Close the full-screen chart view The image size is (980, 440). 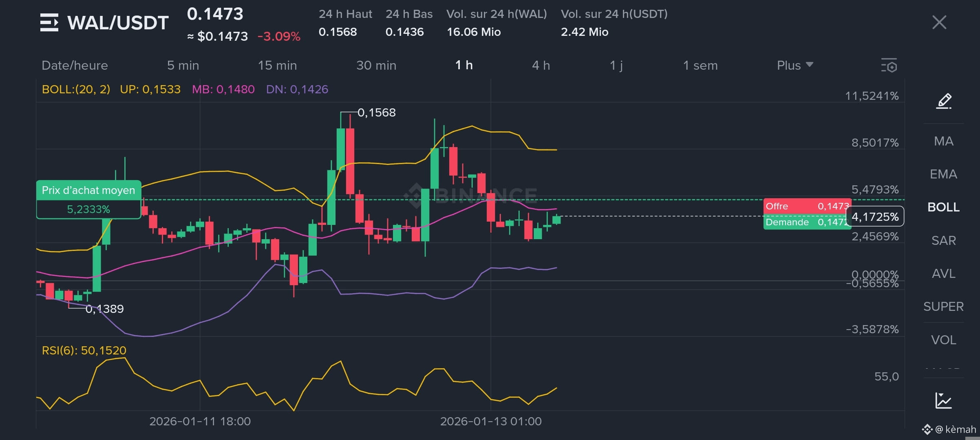[x=939, y=22]
